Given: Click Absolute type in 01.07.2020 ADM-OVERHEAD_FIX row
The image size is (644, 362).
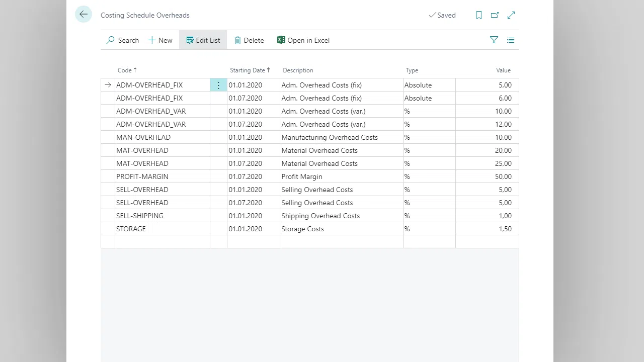Looking at the screenshot, I should [429, 98].
